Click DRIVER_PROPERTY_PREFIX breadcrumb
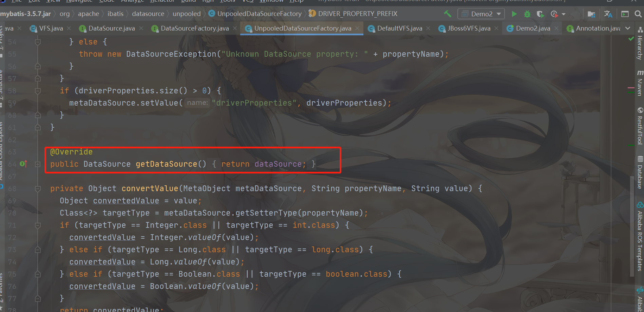This screenshot has height=312, width=644. pyautogui.click(x=353, y=14)
